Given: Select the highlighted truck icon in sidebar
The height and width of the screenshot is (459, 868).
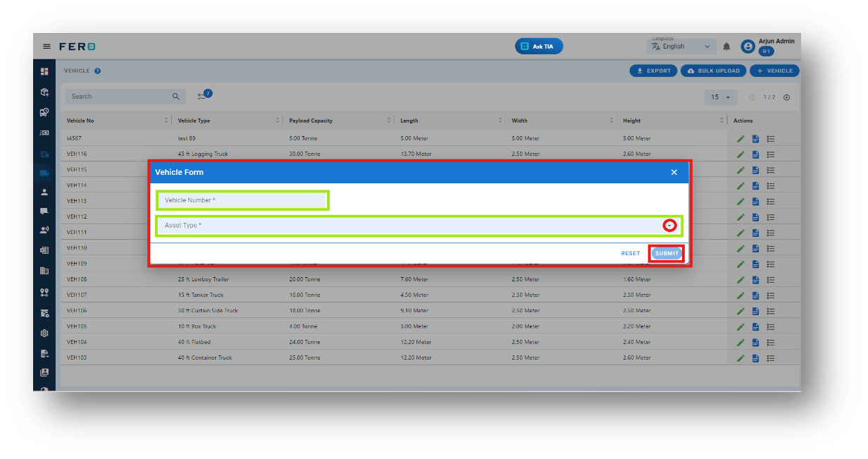Looking at the screenshot, I should (x=44, y=173).
